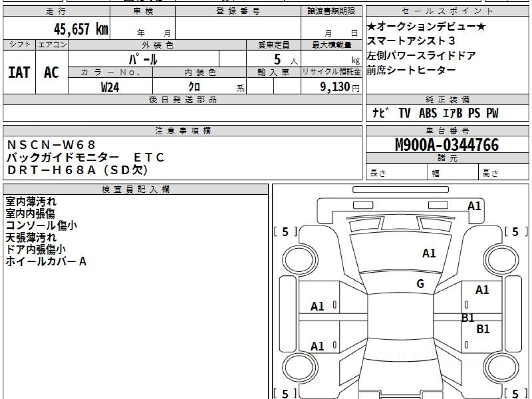Screen dimensions: 532x399
Task: Click the エアコン label
Action: [52, 45]
